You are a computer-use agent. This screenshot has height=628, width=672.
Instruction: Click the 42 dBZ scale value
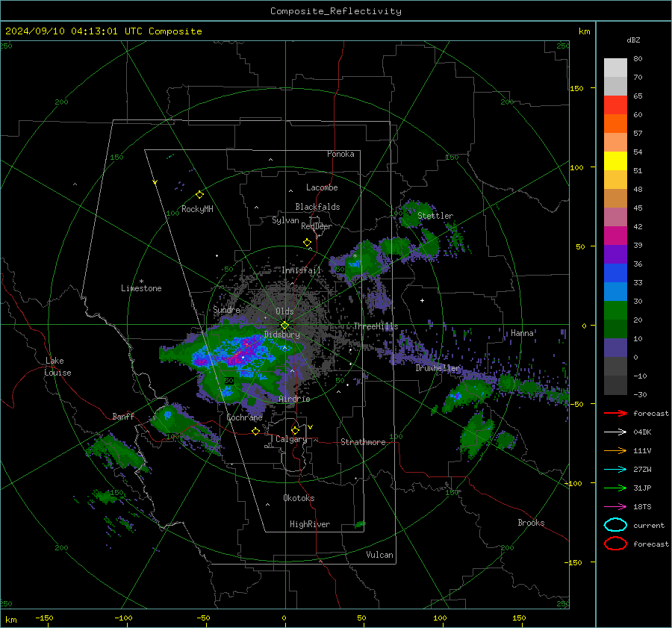click(638, 226)
